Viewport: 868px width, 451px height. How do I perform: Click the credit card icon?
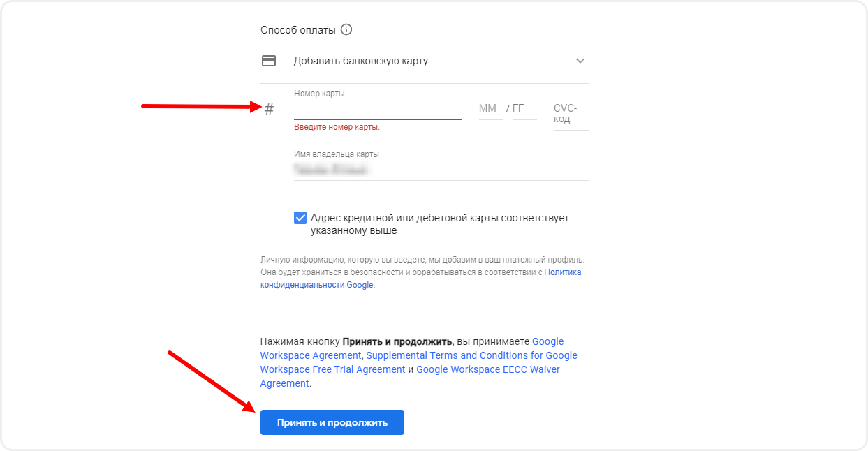[x=269, y=61]
